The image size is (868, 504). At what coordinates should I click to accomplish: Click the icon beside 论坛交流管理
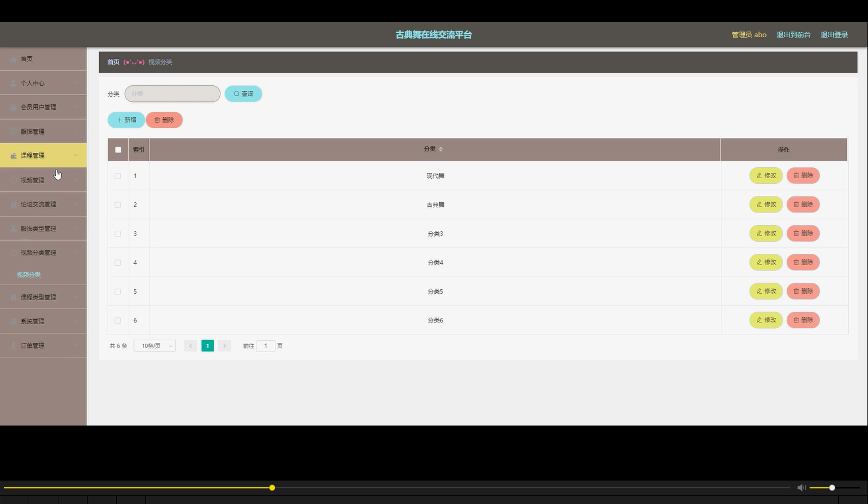point(14,204)
